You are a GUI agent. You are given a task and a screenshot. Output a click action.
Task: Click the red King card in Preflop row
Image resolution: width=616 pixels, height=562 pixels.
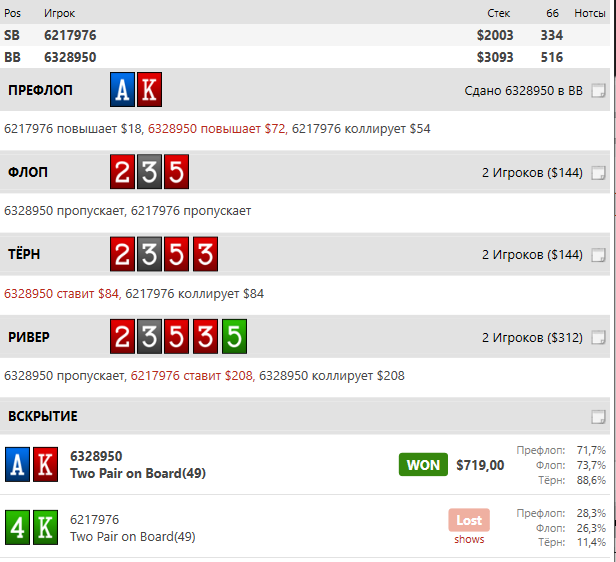point(149,90)
